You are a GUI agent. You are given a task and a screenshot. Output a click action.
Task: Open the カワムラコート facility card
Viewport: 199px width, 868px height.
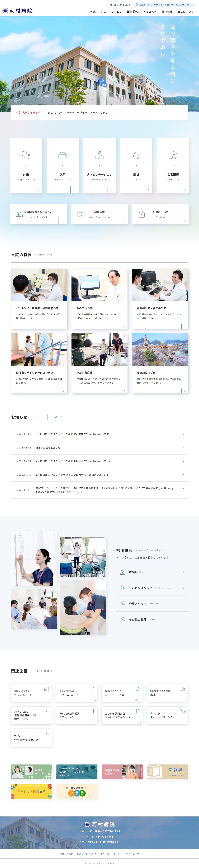[31, 693]
